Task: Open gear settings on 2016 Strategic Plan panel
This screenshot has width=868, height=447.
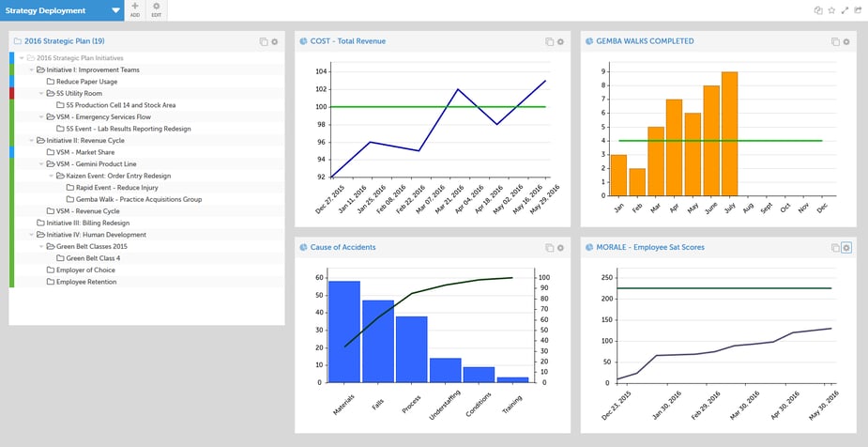Action: 275,41
